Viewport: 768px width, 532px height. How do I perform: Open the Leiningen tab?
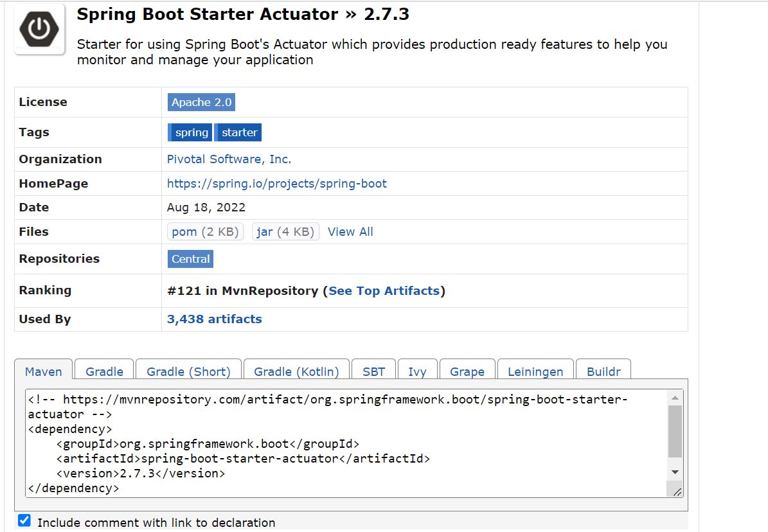point(535,371)
